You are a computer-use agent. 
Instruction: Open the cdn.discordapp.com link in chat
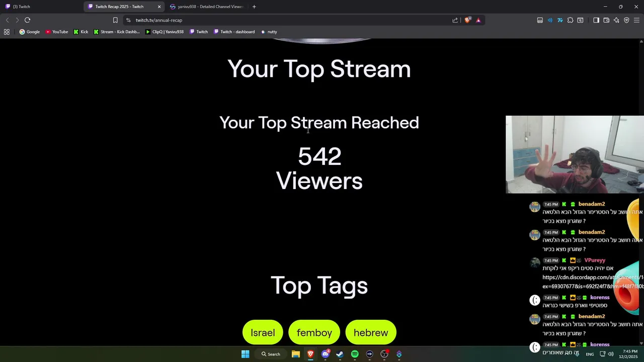point(593,282)
